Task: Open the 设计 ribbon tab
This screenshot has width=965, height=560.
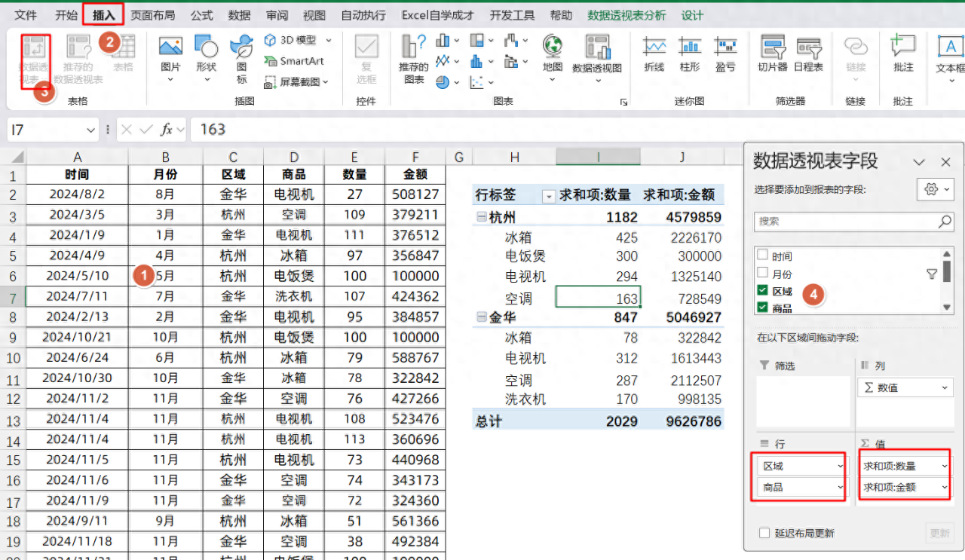Action: (x=692, y=15)
